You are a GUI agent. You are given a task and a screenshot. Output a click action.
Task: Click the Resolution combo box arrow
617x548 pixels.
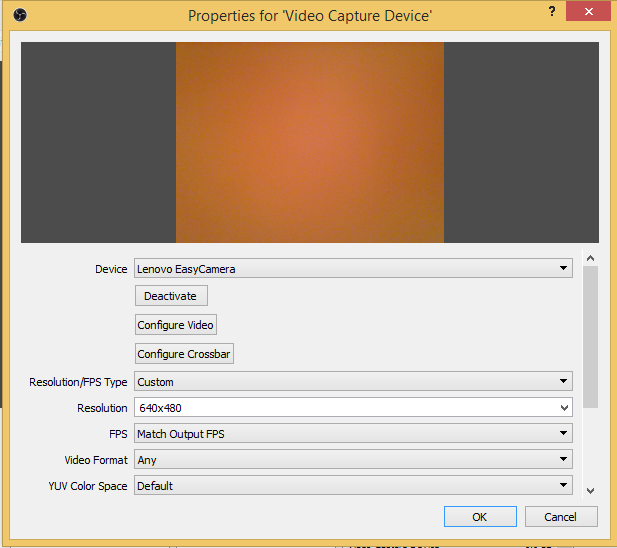click(564, 408)
